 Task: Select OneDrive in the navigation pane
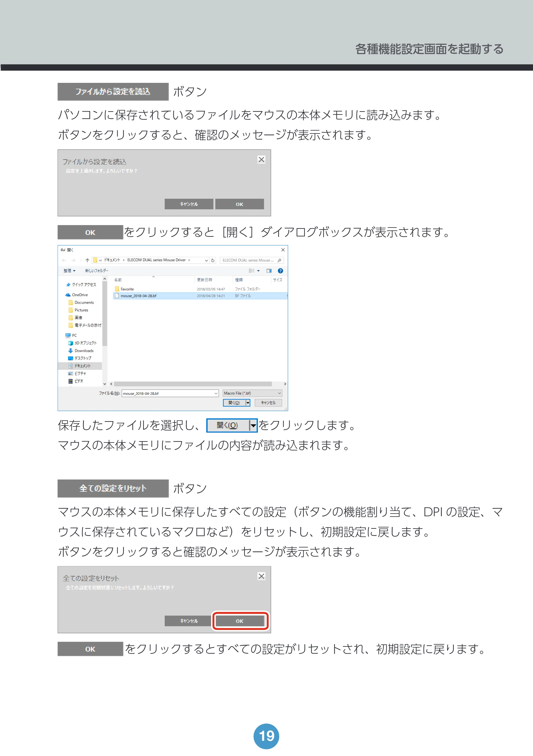77,295
